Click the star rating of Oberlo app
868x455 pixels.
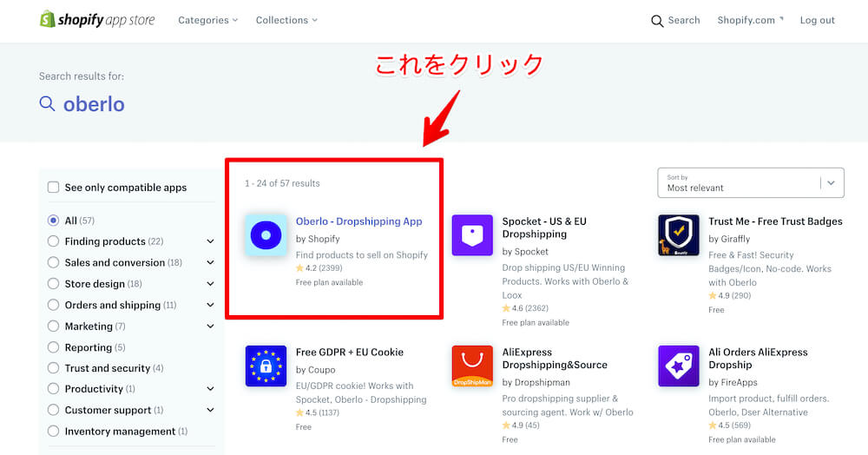[x=319, y=268]
